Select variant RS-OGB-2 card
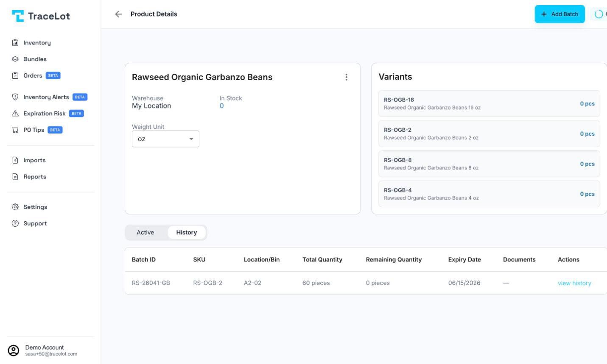 489,133
